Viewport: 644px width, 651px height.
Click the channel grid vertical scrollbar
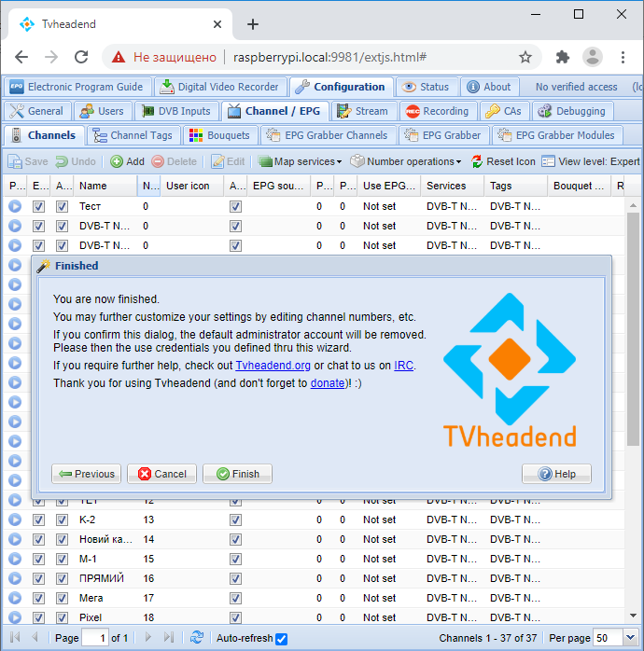[x=633, y=329]
